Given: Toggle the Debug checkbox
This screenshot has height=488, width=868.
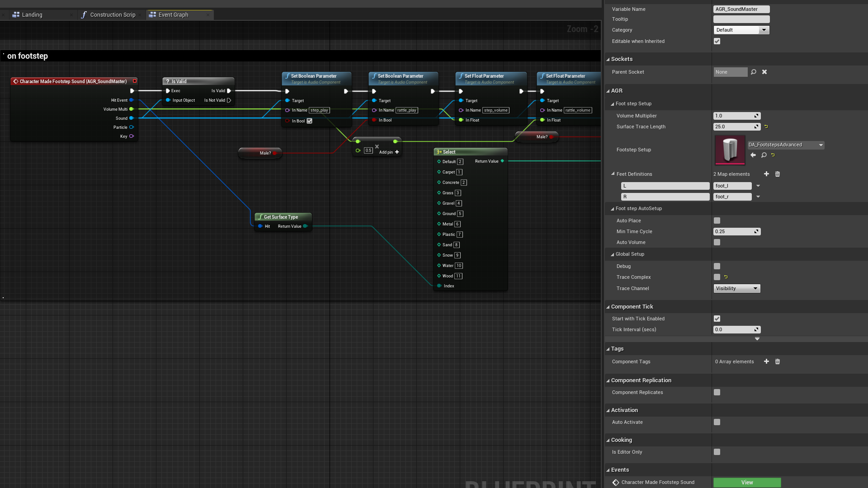Looking at the screenshot, I should click(x=717, y=266).
